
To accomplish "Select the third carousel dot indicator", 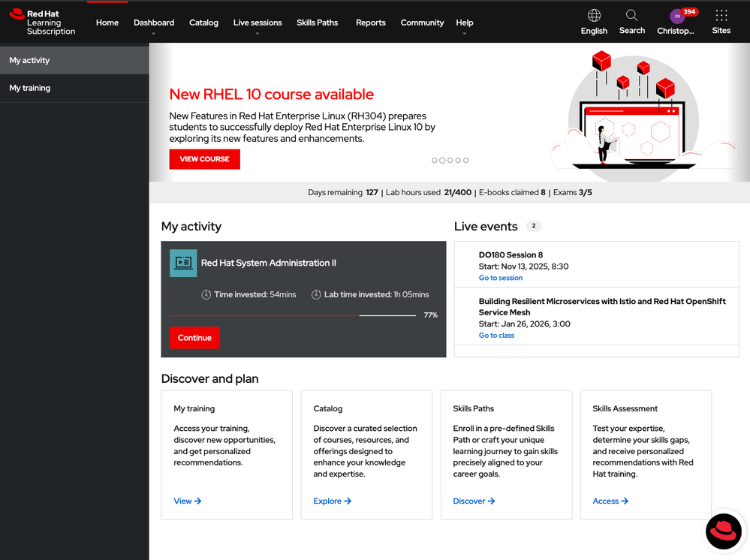I will pyautogui.click(x=450, y=161).
